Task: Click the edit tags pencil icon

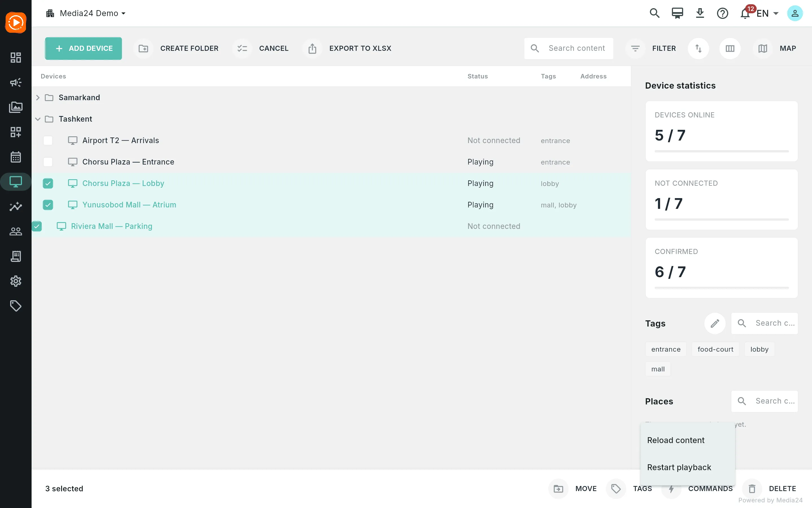Action: click(715, 323)
